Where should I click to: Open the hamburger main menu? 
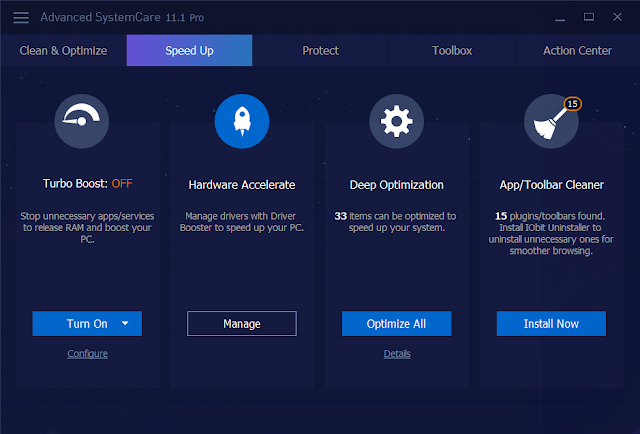click(x=21, y=17)
